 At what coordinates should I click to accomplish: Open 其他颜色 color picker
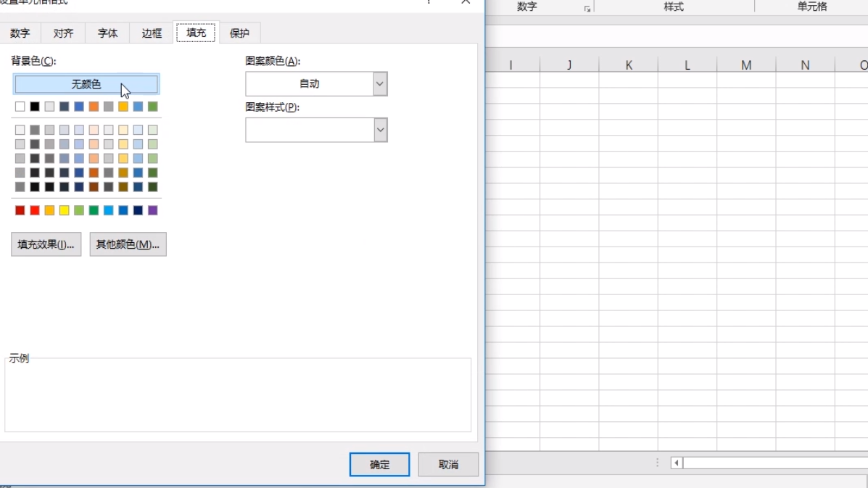coord(128,244)
